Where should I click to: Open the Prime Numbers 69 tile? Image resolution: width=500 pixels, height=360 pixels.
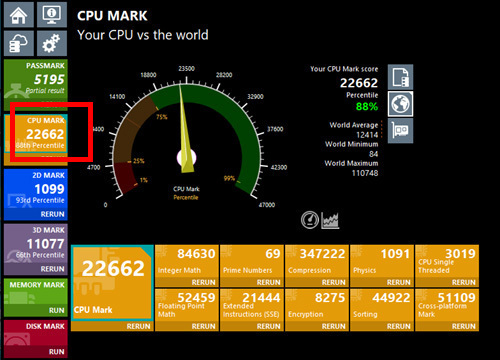click(252, 262)
